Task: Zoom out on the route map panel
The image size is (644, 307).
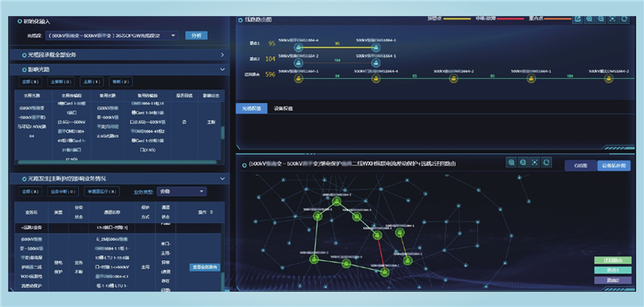Action: coord(601,19)
